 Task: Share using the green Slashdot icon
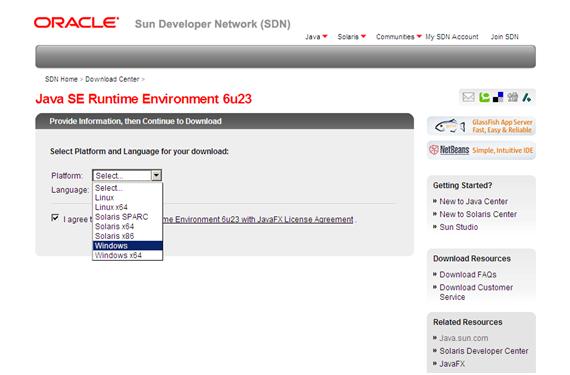[527, 97]
